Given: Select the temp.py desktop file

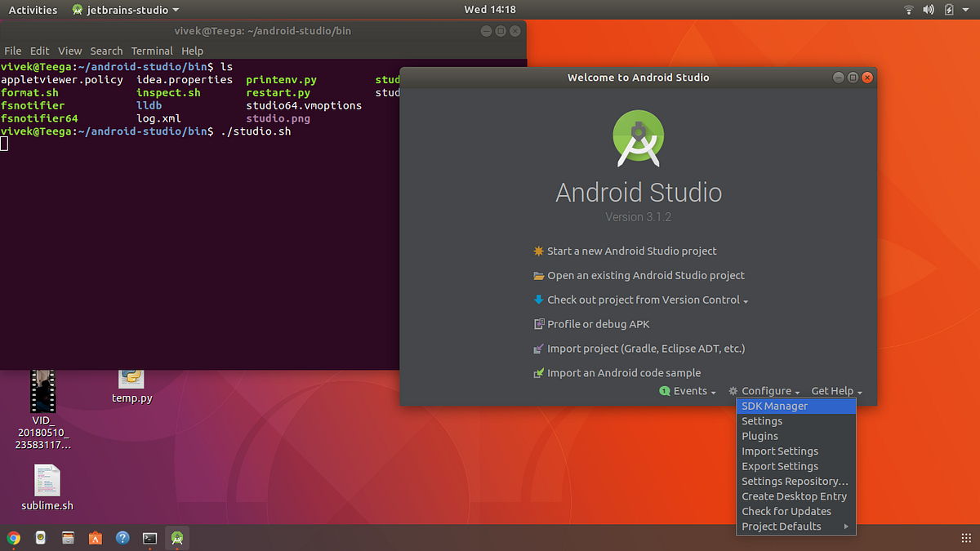Looking at the screenshot, I should coord(131,385).
